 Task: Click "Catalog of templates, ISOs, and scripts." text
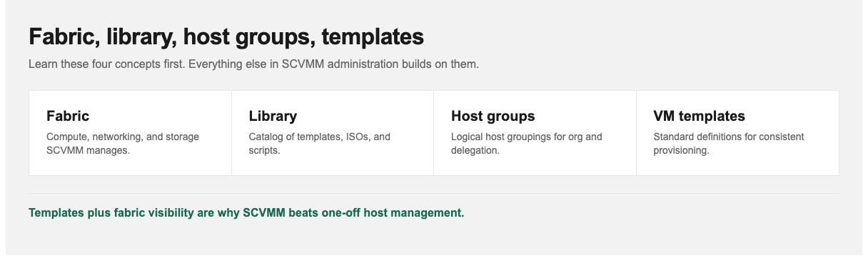(319, 143)
